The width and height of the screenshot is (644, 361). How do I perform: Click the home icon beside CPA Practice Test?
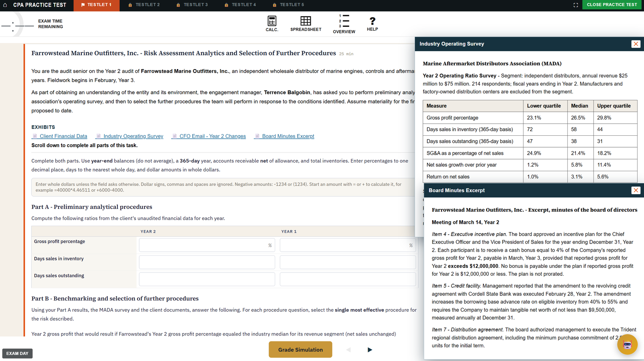5,5
